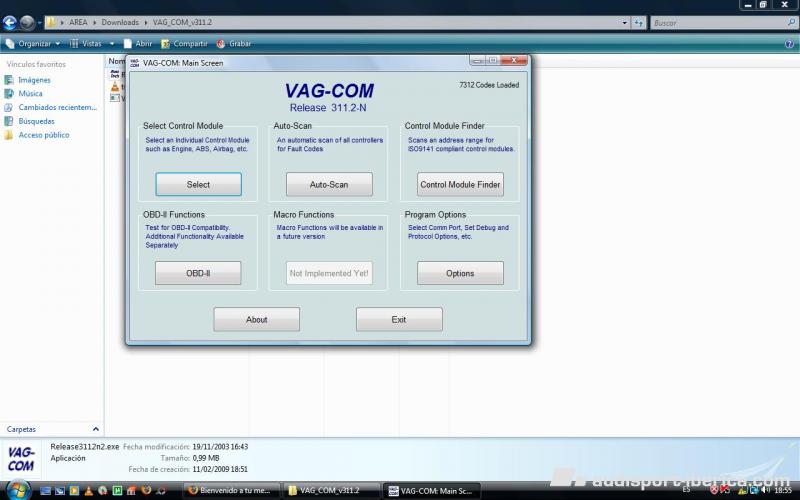Click the file size 0,99 MB value
Image resolution: width=800 pixels, height=500 pixels.
pyautogui.click(x=206, y=458)
